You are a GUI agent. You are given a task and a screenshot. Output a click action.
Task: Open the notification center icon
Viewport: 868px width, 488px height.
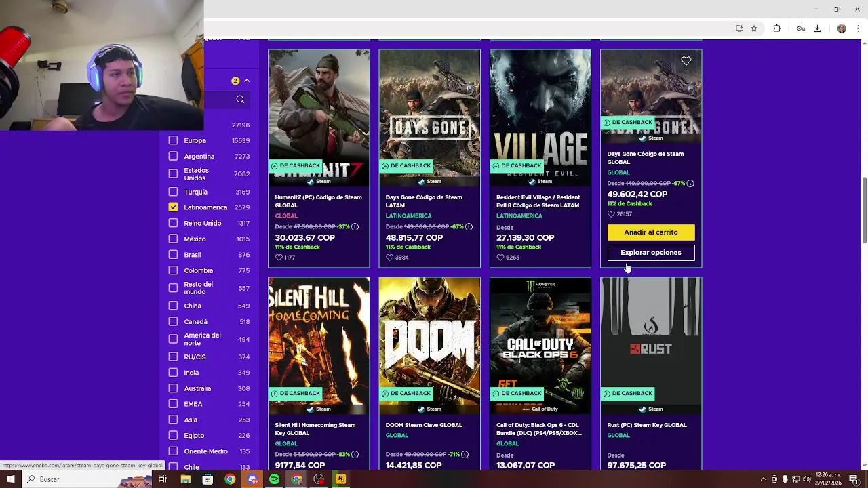pyautogui.click(x=854, y=479)
